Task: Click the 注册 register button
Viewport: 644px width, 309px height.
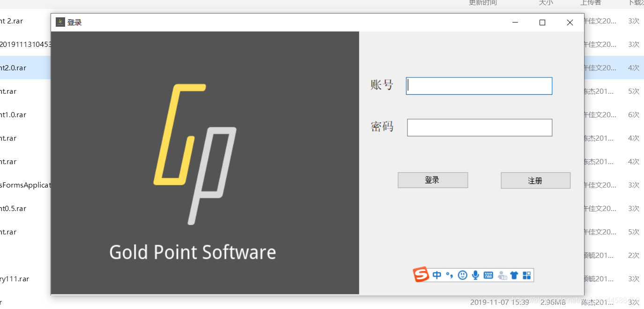Action: tap(535, 181)
